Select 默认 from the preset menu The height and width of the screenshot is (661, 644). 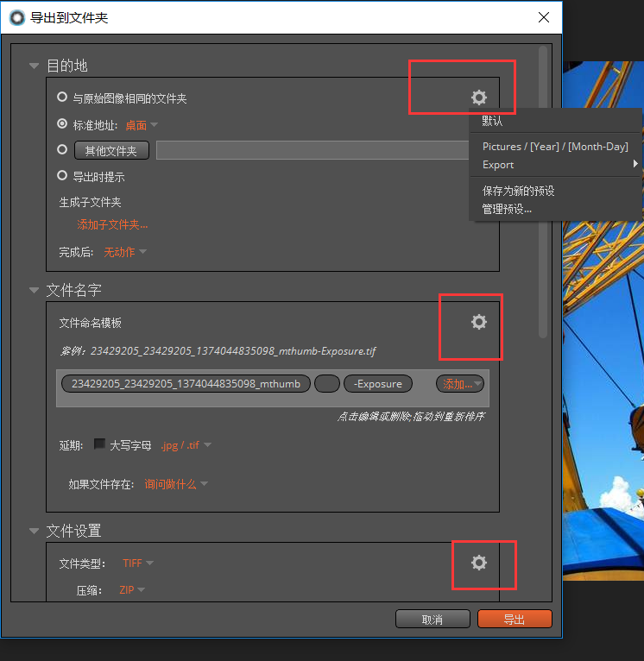tap(493, 122)
